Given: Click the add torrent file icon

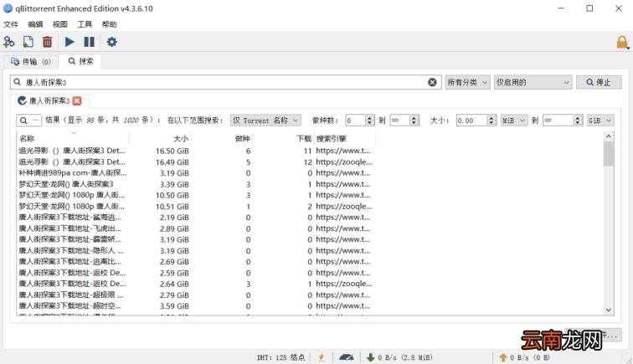Looking at the screenshot, I should point(28,42).
